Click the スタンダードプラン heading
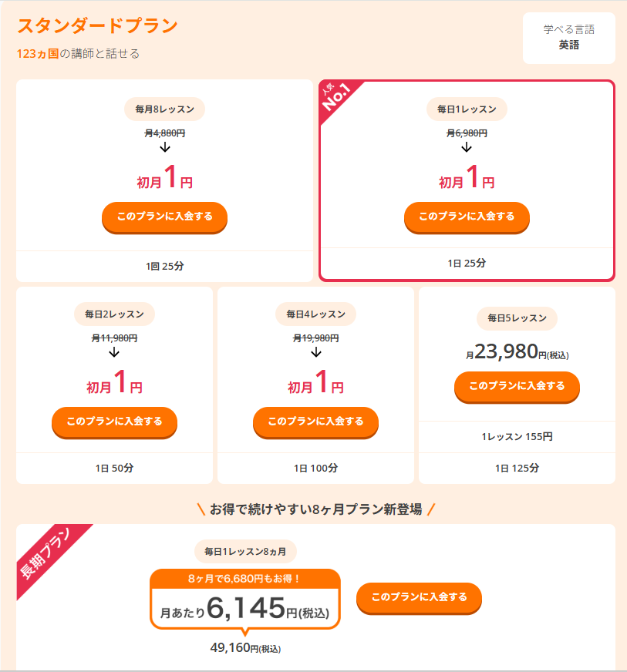The image size is (627, 672). coord(97,25)
